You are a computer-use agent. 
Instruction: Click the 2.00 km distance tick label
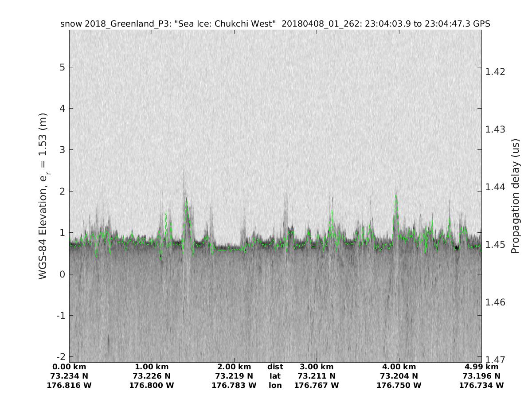coord(234,367)
